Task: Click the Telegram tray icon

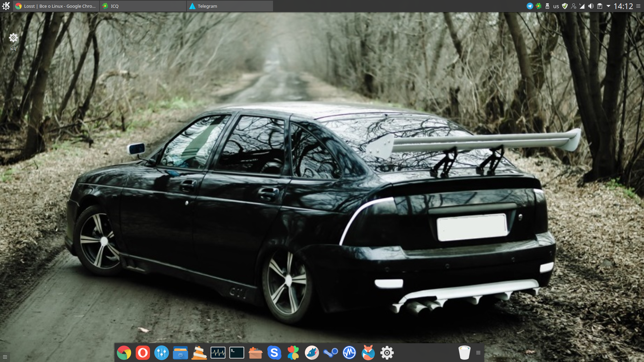Action: pos(530,6)
